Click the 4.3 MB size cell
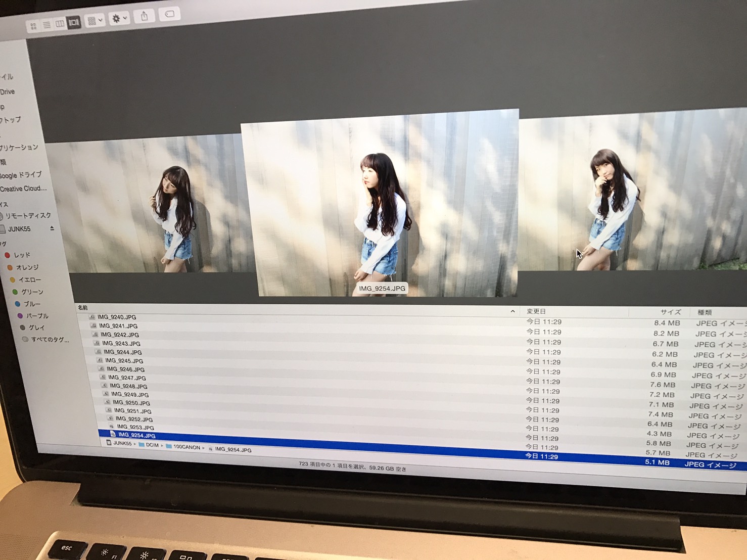 click(659, 434)
